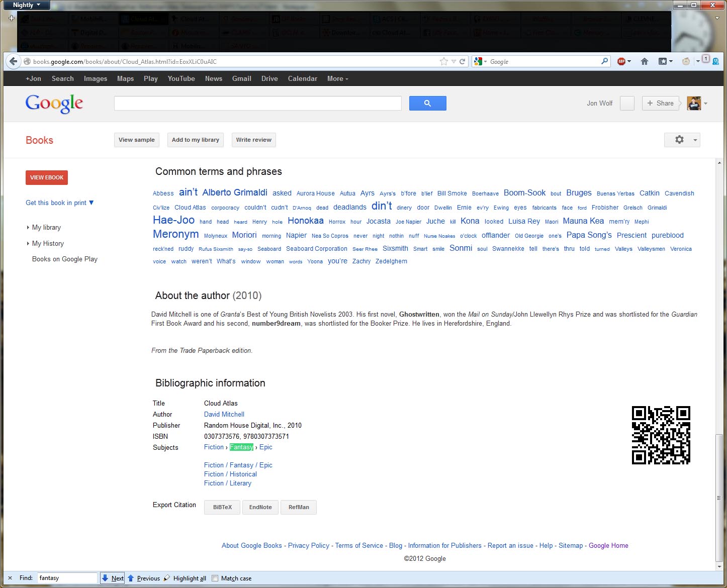Viewport: 727px width, 588px height.
Task: Open the notifications box beside Jon Wolf
Action: (627, 103)
